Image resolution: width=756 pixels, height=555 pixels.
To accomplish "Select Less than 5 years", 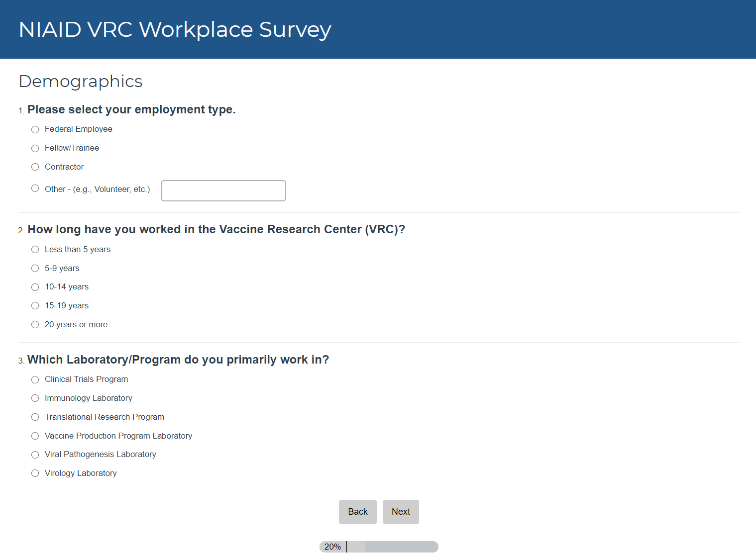I will click(35, 250).
